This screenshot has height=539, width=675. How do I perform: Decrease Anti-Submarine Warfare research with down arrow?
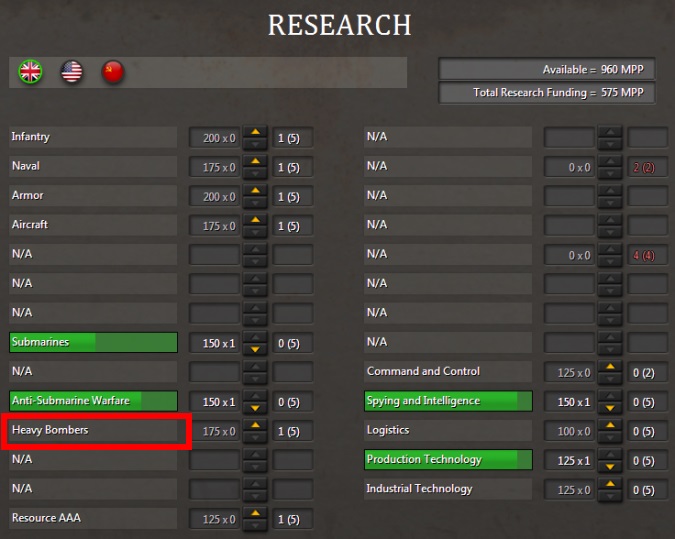coord(255,408)
